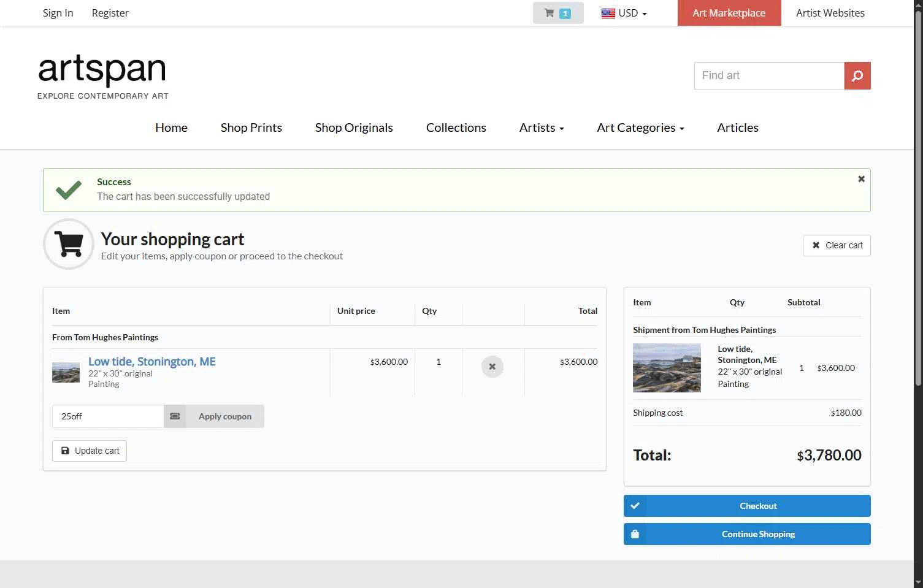Open the cart icon with item count
This screenshot has width=923, height=588.
pyautogui.click(x=558, y=13)
